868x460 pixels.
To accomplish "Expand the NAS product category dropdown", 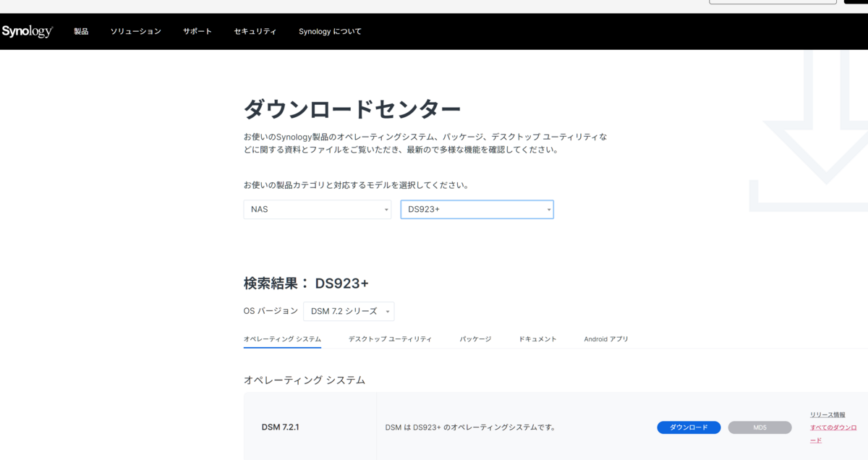I will (318, 210).
